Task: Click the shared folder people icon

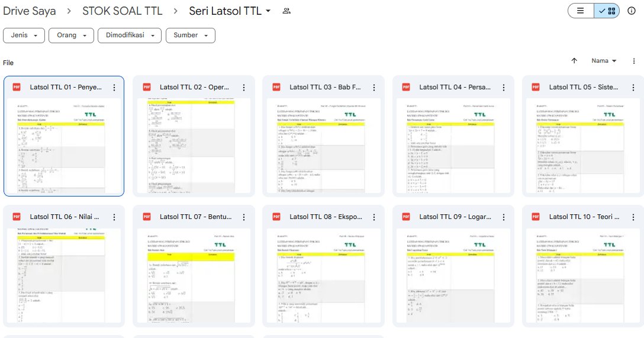Action: [x=286, y=11]
